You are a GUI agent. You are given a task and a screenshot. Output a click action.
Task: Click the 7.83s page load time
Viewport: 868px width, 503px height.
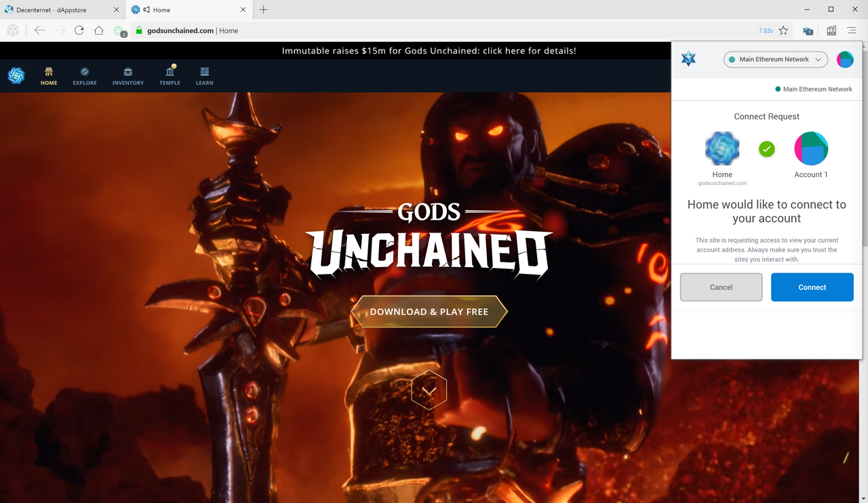(766, 31)
